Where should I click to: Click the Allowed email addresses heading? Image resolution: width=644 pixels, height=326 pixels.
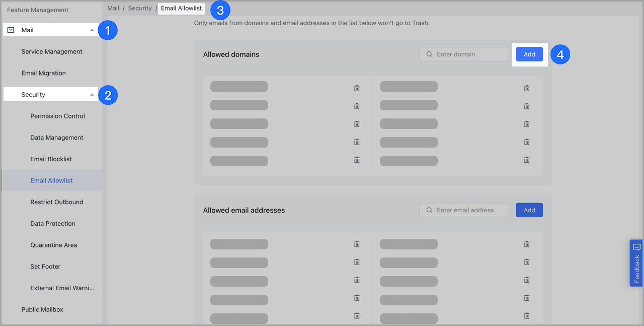(244, 210)
